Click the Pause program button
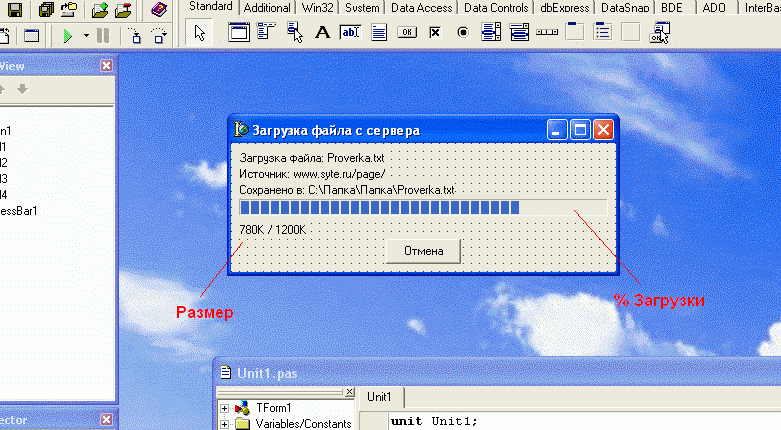 click(103, 36)
